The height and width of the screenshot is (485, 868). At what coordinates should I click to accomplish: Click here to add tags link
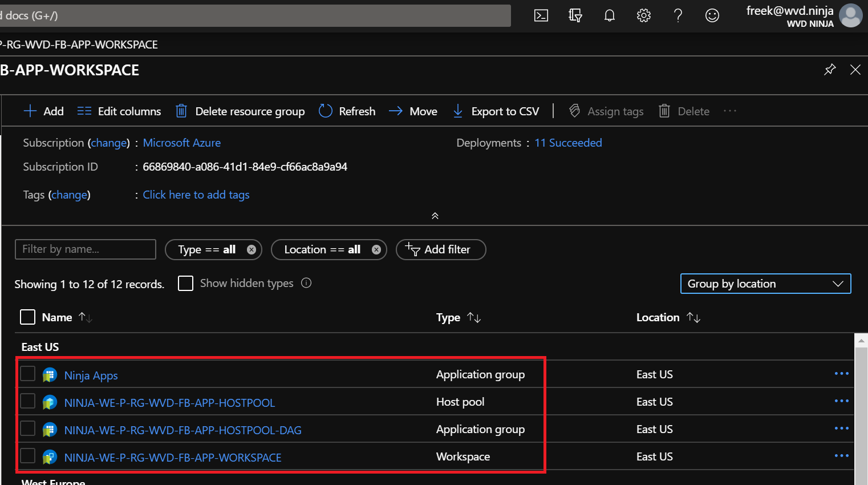196,195
